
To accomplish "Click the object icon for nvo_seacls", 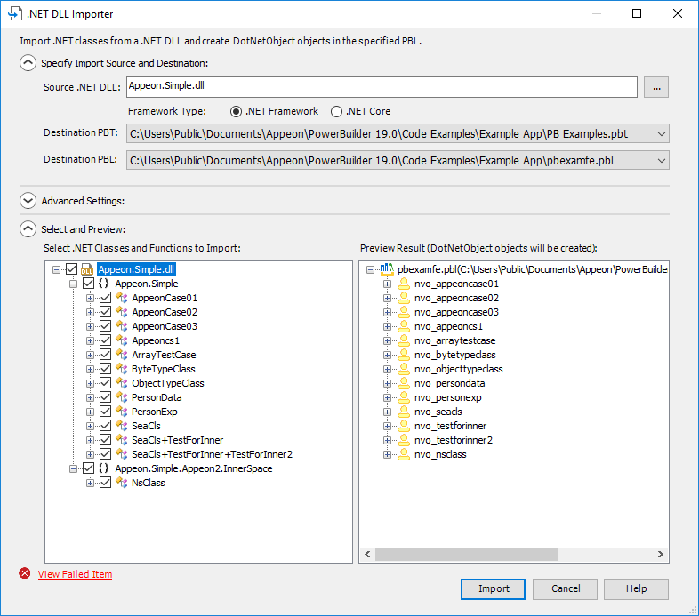I will pyautogui.click(x=404, y=412).
